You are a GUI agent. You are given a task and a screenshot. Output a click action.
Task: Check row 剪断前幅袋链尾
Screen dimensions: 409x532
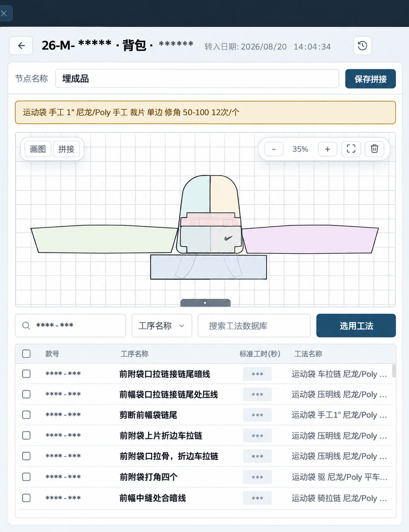[26, 415]
